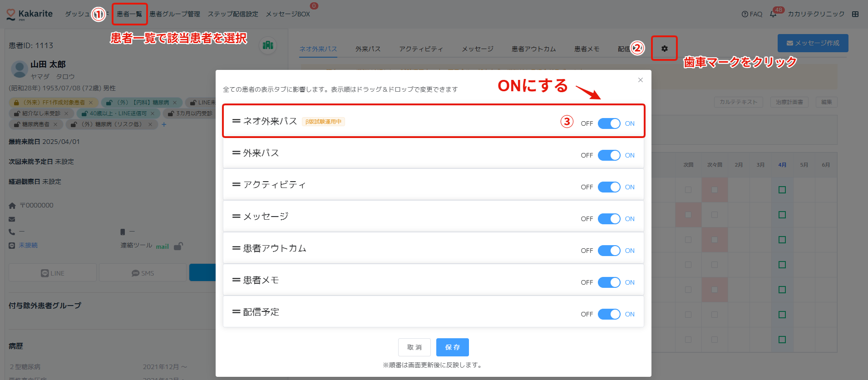This screenshot has height=380, width=868.
Task: Remove the 40歳以上・LINE送信可 tag
Action: coord(153,114)
